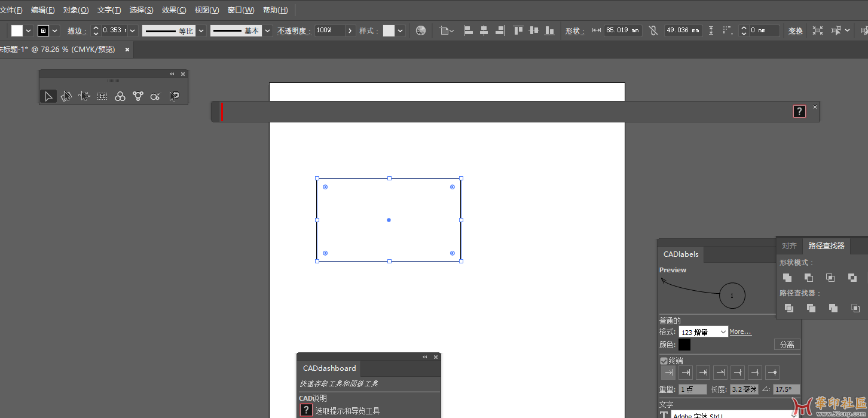Open the 效果(C) menu
This screenshot has width=868, height=418.
[x=174, y=10]
